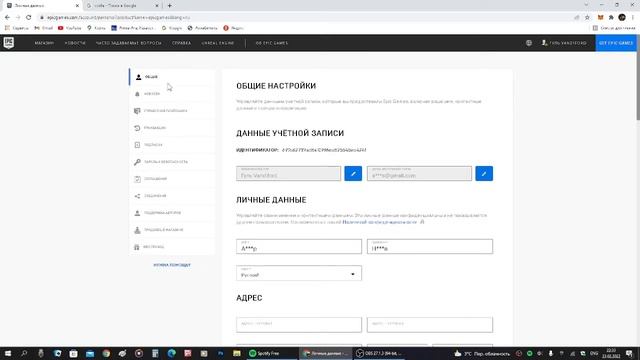
Task: Open the Windows Start menu
Action: [8, 353]
